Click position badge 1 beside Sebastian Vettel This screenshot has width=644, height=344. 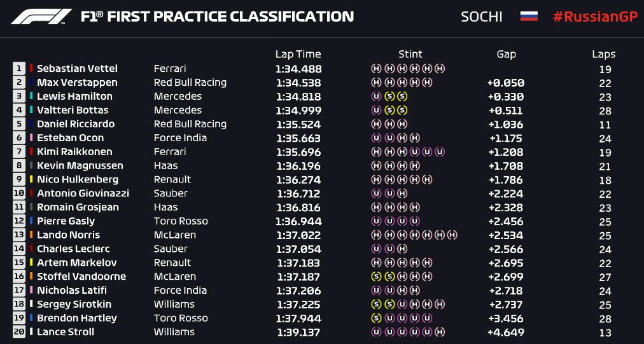(x=19, y=69)
